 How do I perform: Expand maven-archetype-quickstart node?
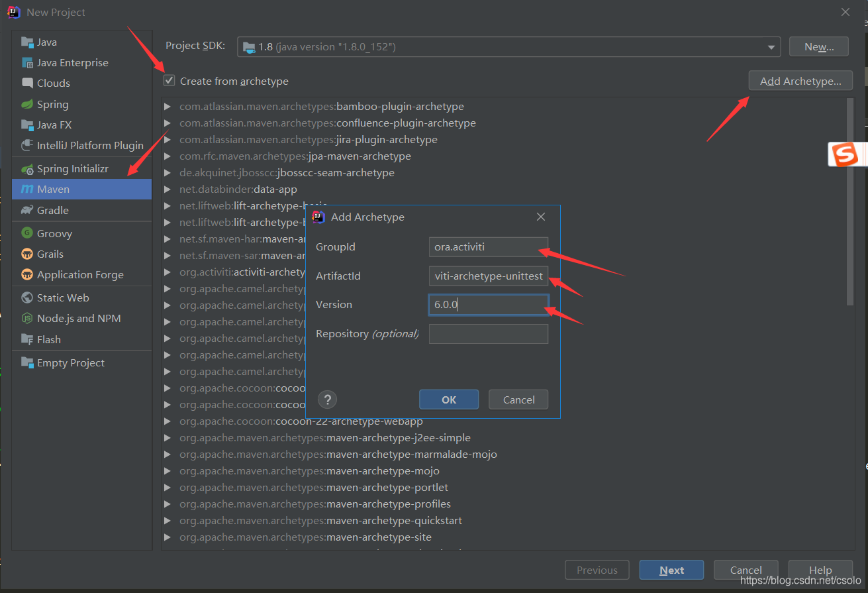coord(168,521)
